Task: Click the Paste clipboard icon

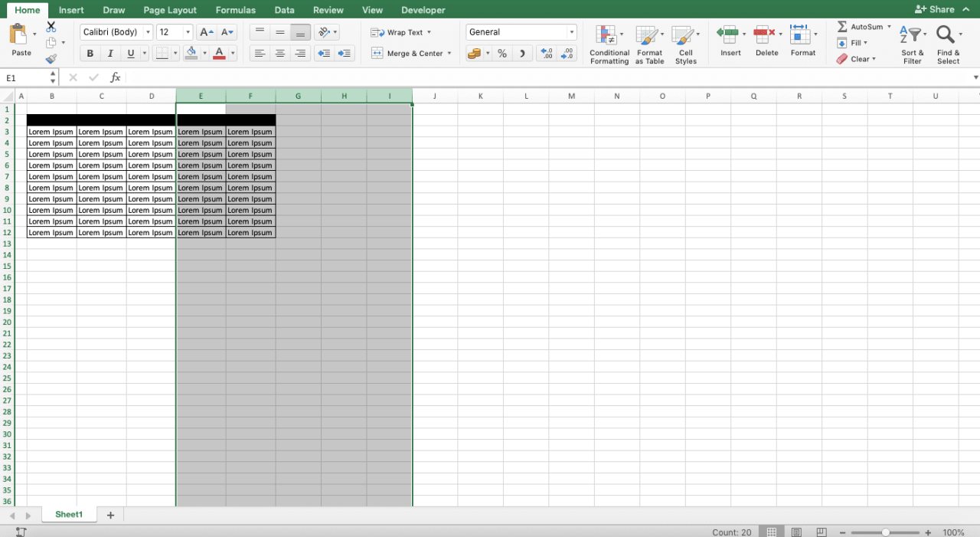Action: point(18,34)
